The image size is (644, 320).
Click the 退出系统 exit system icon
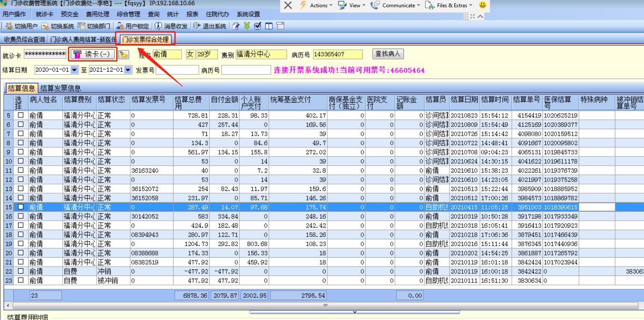click(x=197, y=26)
